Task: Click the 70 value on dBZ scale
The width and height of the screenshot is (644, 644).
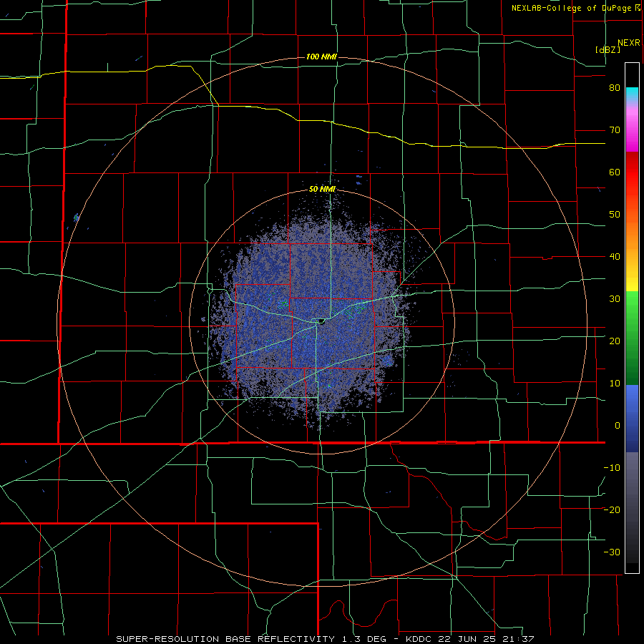Action: (x=615, y=130)
